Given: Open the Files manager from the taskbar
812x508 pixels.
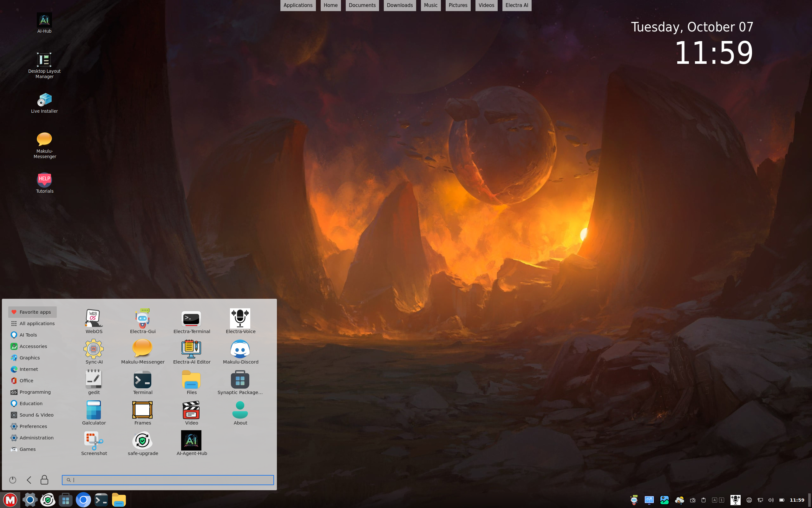Looking at the screenshot, I should point(119,500).
